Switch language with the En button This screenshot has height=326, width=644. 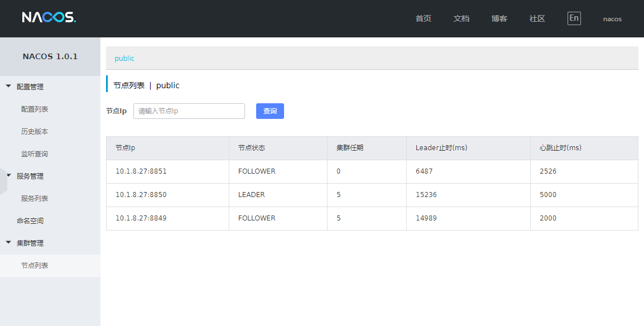[574, 18]
